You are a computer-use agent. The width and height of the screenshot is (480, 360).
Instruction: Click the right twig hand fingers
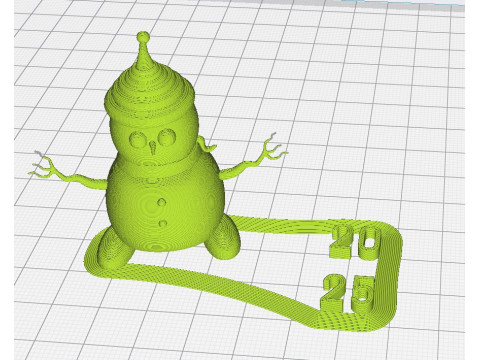point(273,149)
